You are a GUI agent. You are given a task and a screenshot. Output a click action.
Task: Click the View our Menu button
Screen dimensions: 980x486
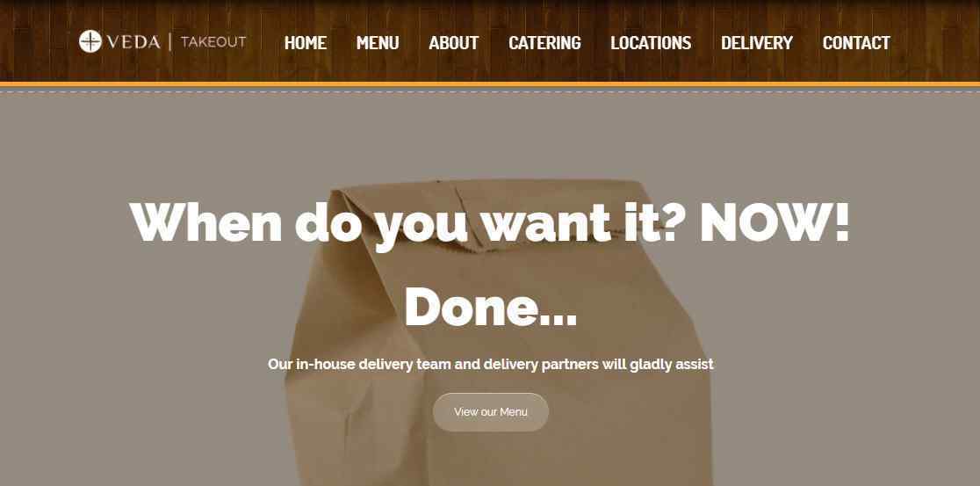(x=491, y=411)
